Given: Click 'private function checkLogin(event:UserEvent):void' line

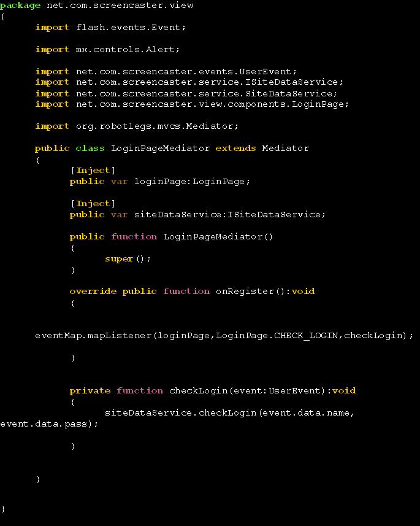Looking at the screenshot, I should tap(213, 390).
